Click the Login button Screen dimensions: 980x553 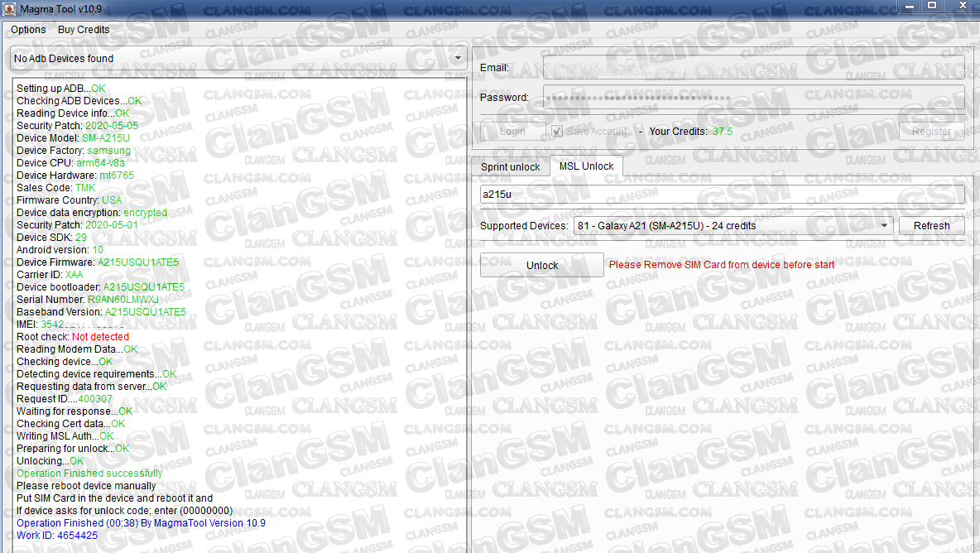(x=512, y=132)
